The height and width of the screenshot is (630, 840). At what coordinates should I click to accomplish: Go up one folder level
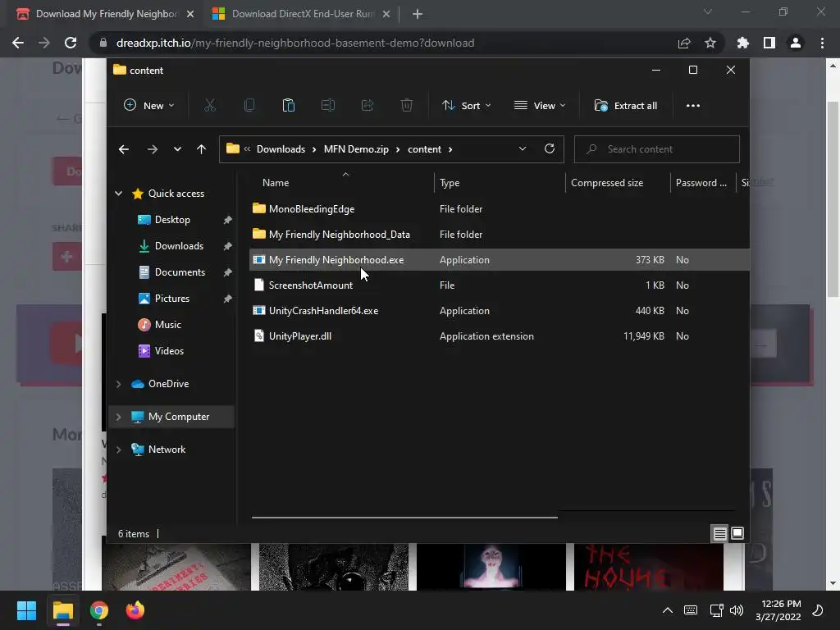tap(201, 149)
